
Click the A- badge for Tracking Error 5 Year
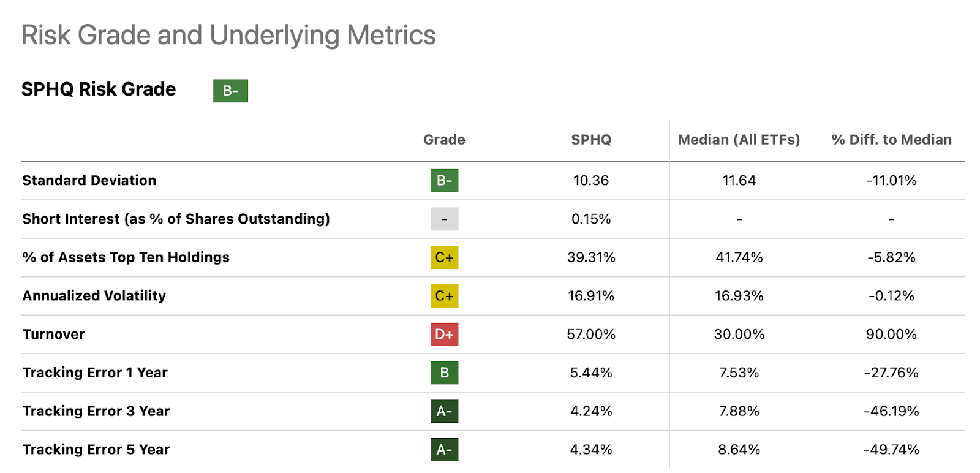tap(444, 450)
